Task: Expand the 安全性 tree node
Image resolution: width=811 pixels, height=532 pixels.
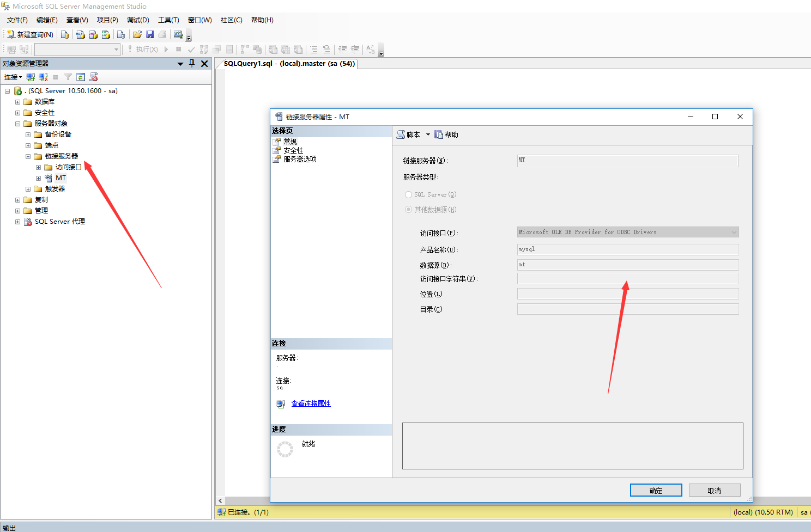Action: pos(17,113)
